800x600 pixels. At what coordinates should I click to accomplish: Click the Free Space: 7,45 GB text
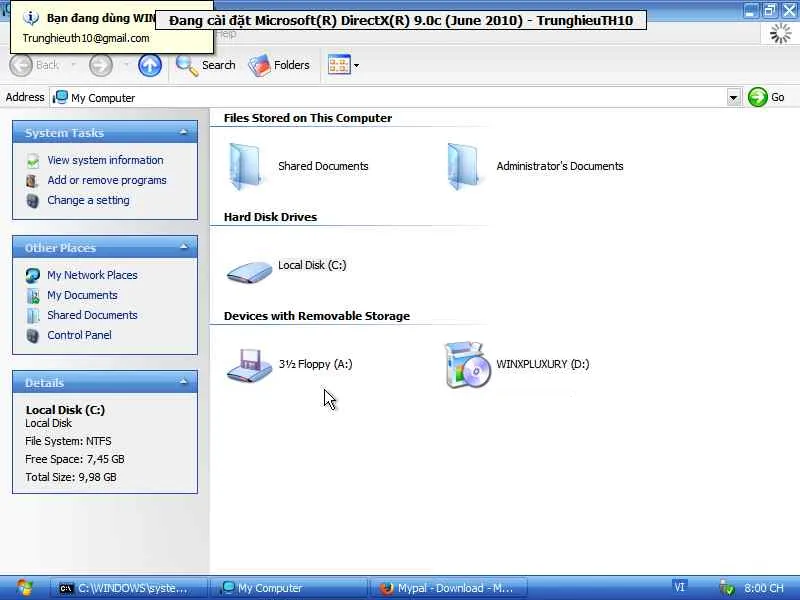(x=74, y=459)
